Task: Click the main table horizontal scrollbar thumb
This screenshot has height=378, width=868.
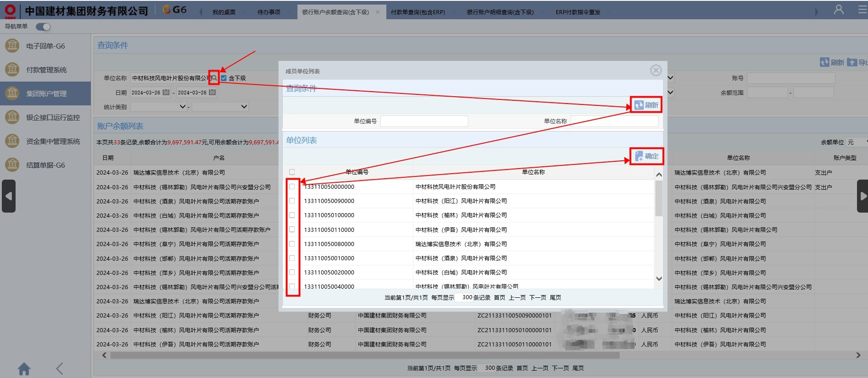Action: (x=365, y=356)
